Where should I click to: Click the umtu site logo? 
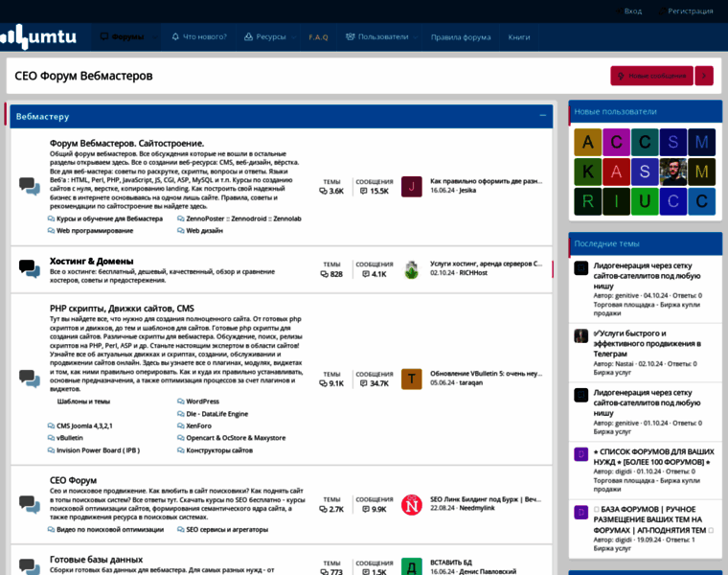click(x=38, y=36)
